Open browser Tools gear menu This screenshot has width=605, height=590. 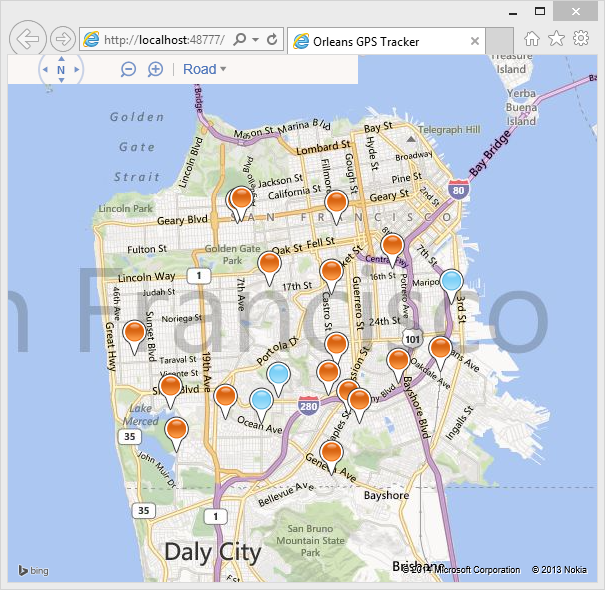point(581,38)
